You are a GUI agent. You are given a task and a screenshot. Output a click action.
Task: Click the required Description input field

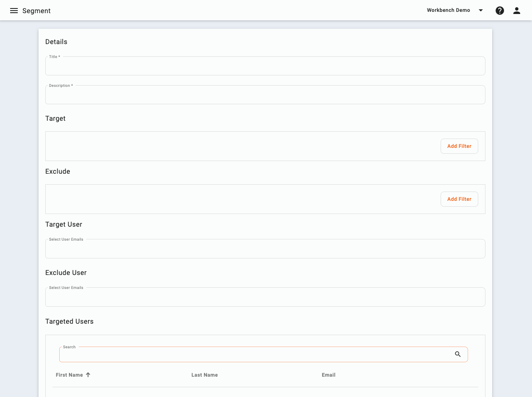coord(265,94)
